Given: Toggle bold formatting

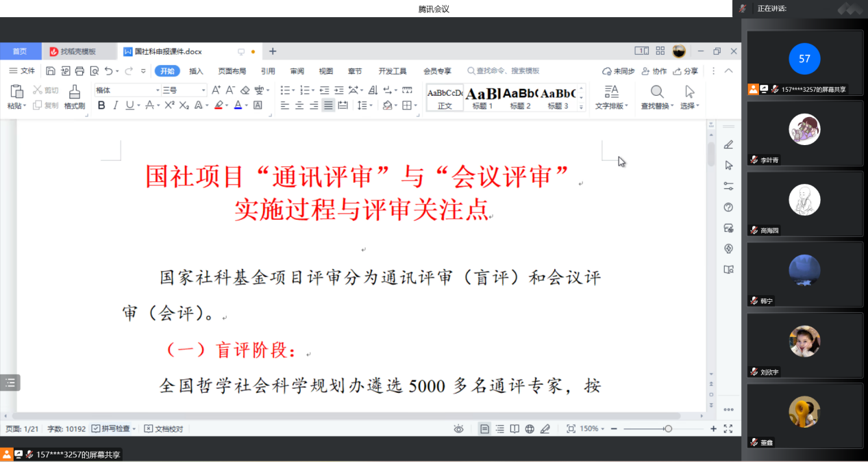Looking at the screenshot, I should [101, 105].
